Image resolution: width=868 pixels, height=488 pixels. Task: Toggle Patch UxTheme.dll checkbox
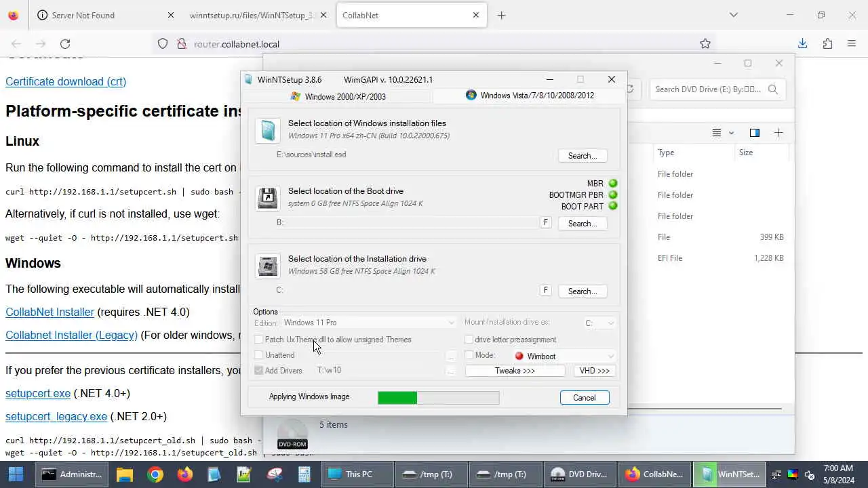tap(258, 340)
